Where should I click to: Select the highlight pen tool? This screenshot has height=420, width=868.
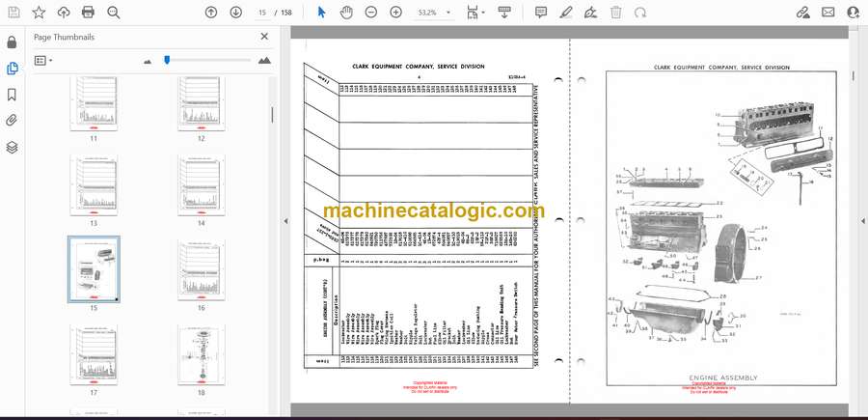tap(566, 13)
